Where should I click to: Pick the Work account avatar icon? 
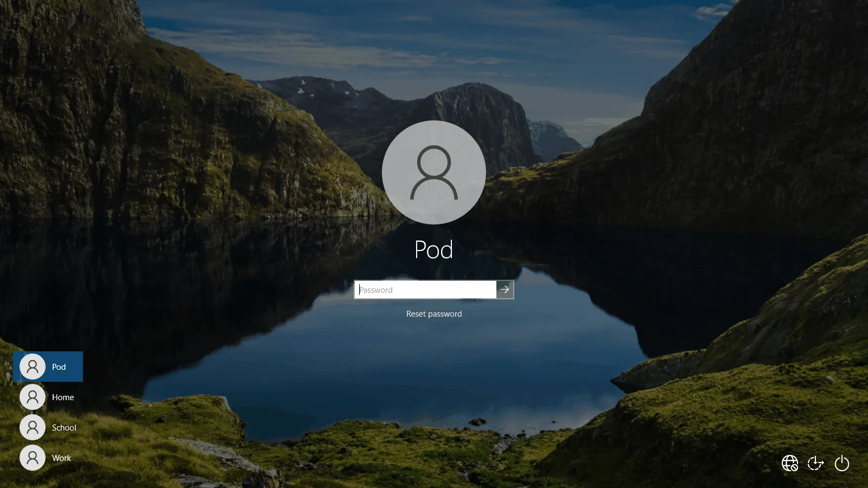tap(33, 458)
